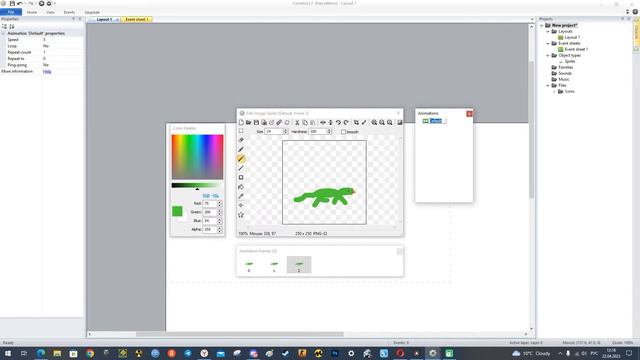
Task: Click the HSL link in Color Palette
Action: pyautogui.click(x=216, y=196)
